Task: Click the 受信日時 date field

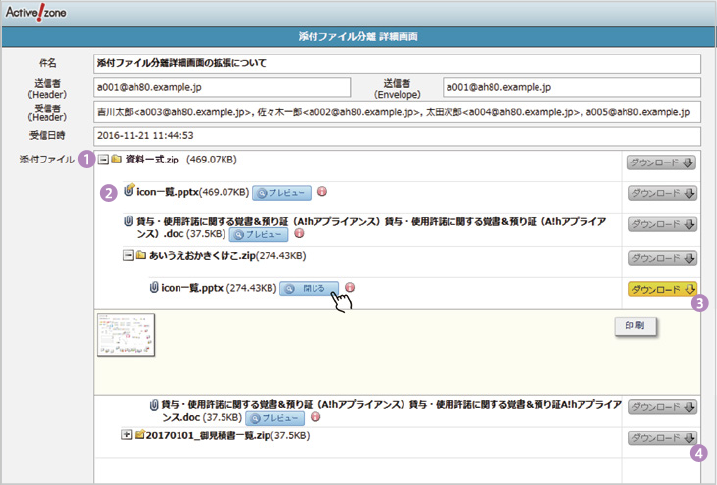Action: [x=395, y=135]
